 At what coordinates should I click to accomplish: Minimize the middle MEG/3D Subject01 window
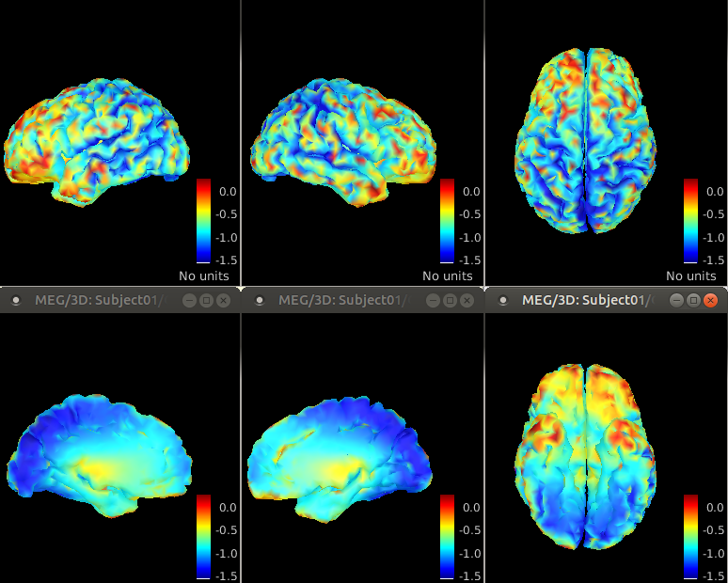(434, 300)
